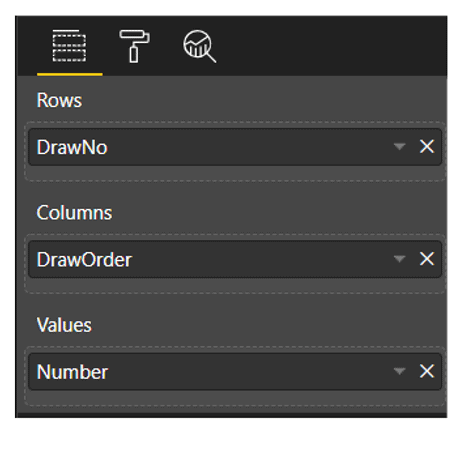Image resolution: width=471 pixels, height=450 pixels.
Task: Expand the DrawNo field dropdown arrow
Action: [399, 147]
